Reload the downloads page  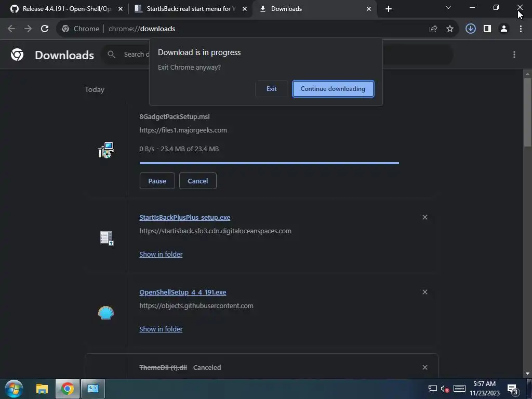click(45, 29)
